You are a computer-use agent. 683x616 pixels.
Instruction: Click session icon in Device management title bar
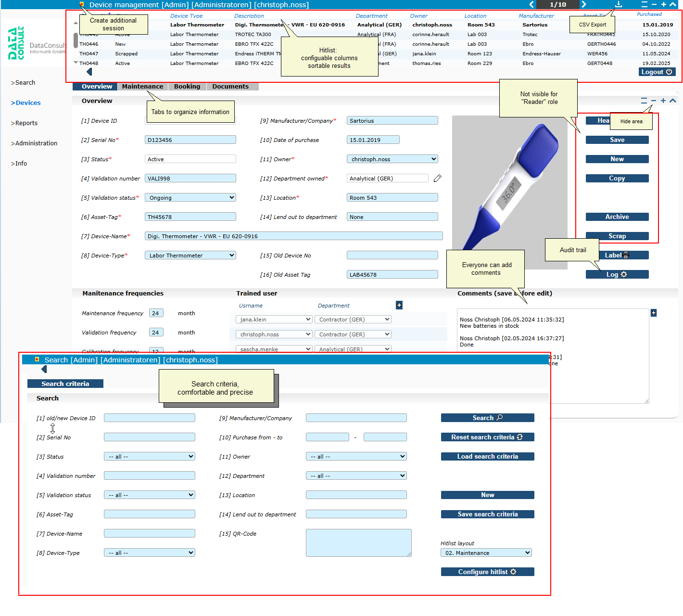(x=82, y=4)
